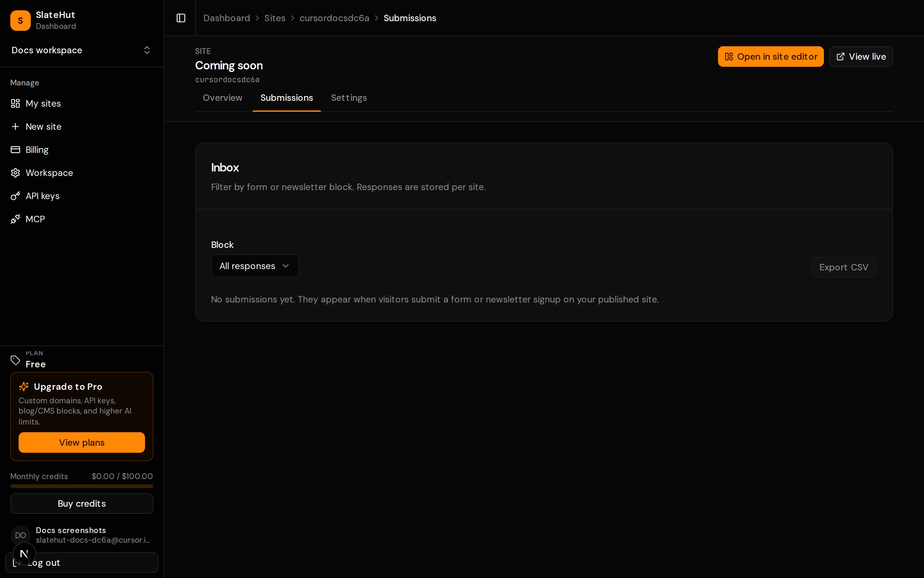Click the API keys key icon

[x=15, y=196]
